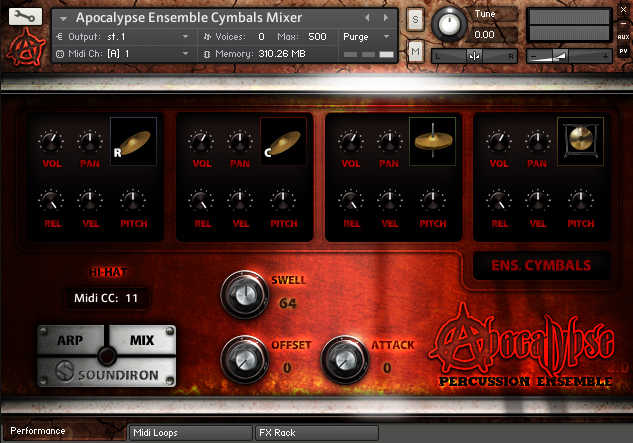Toggle the PV button on right edge
633x443 pixels.
[623, 51]
